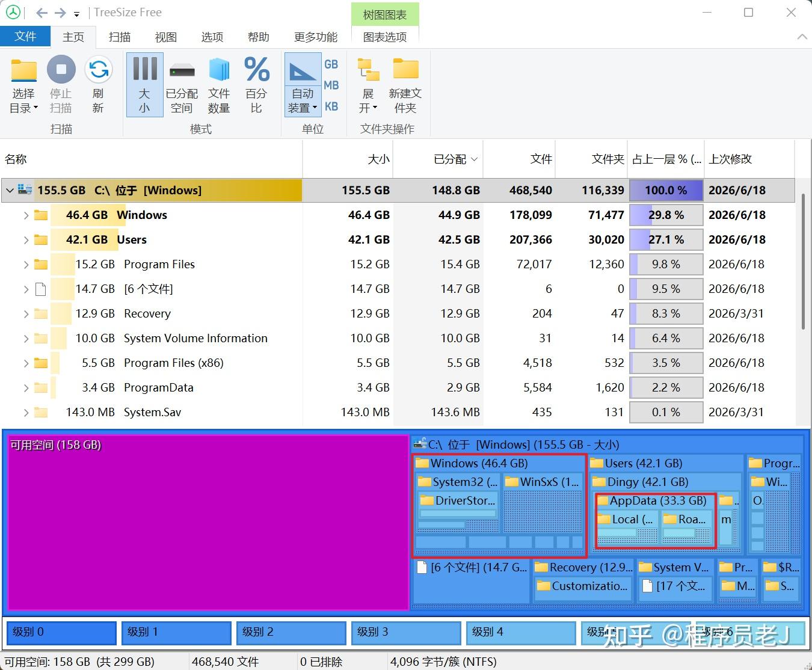Open the 展开 expand icon menu
Image resolution: width=812 pixels, height=670 pixels.
point(368,85)
